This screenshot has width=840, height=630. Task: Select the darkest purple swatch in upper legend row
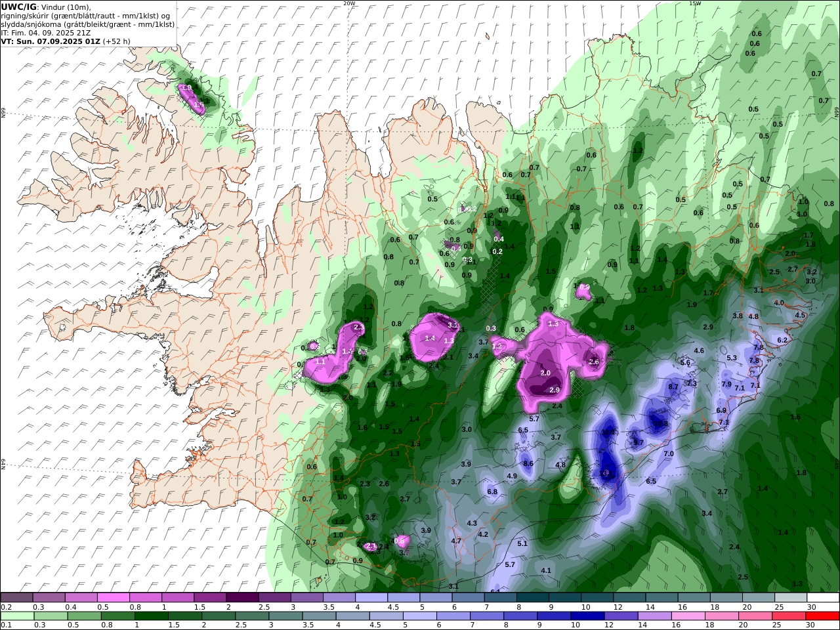242,598
